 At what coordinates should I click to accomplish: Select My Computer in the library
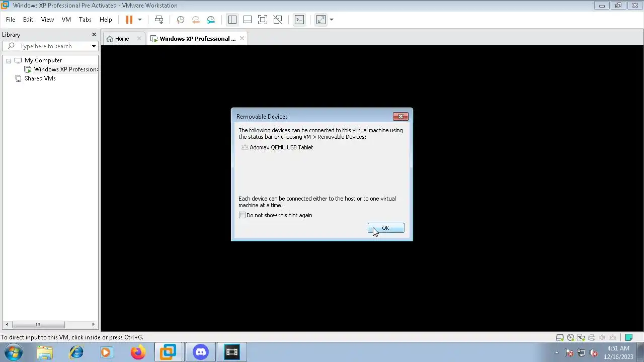[x=43, y=60]
